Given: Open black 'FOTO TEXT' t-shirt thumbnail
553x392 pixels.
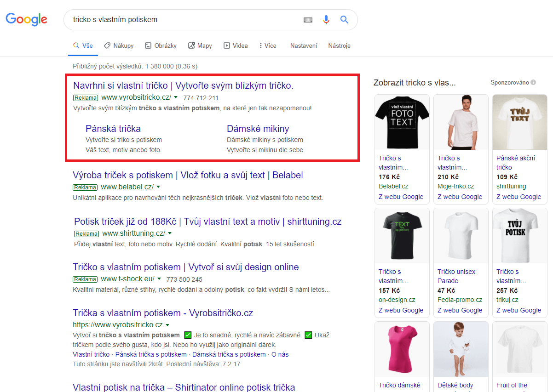Looking at the screenshot, I should (402, 122).
